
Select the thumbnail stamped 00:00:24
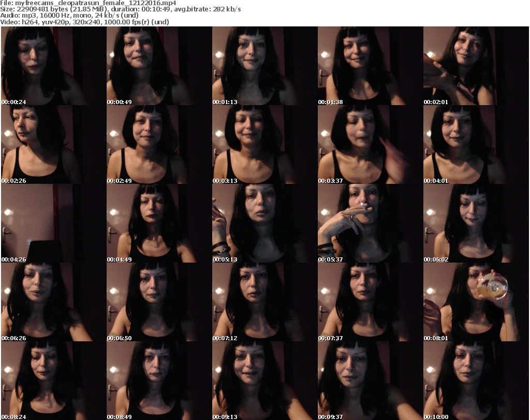53,66
